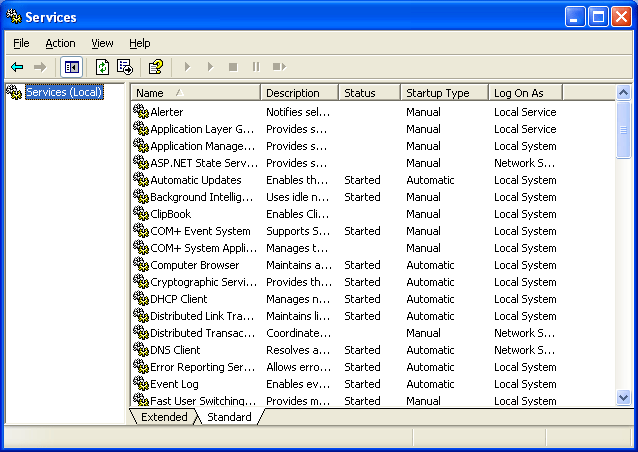The width and height of the screenshot is (638, 452).
Task: Click the Distributed Transac... service icon
Action: [141, 333]
